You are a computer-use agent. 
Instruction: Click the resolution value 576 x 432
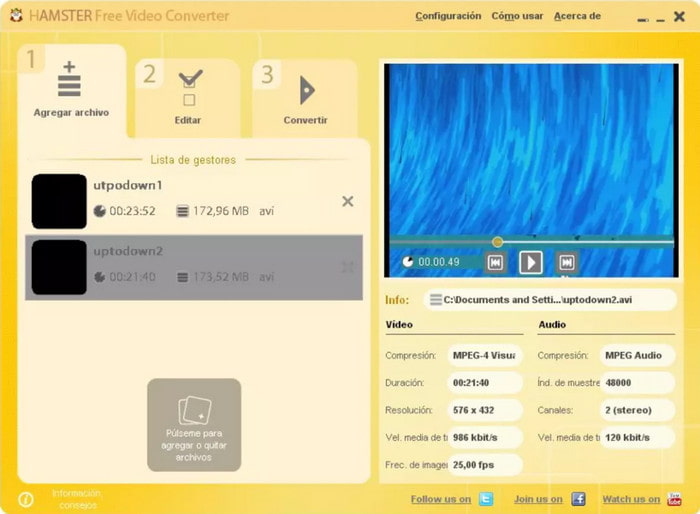click(485, 410)
